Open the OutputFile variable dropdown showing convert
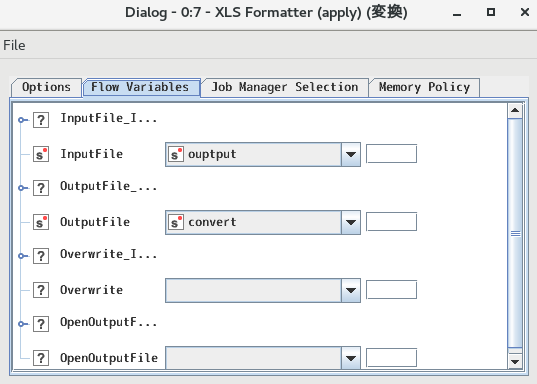The height and width of the screenshot is (384, 537). click(x=263, y=222)
